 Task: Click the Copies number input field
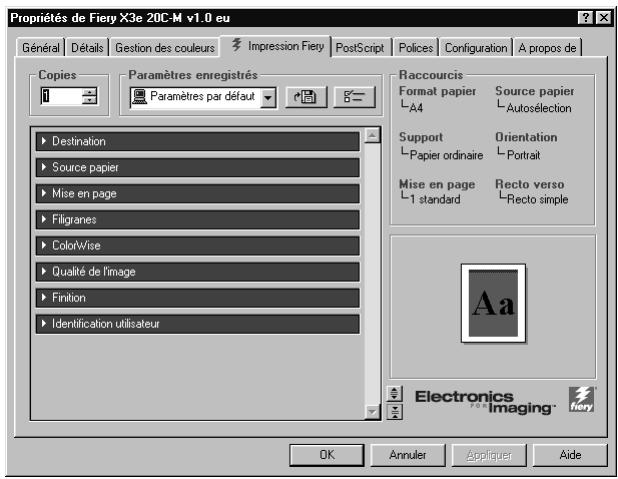(x=61, y=96)
